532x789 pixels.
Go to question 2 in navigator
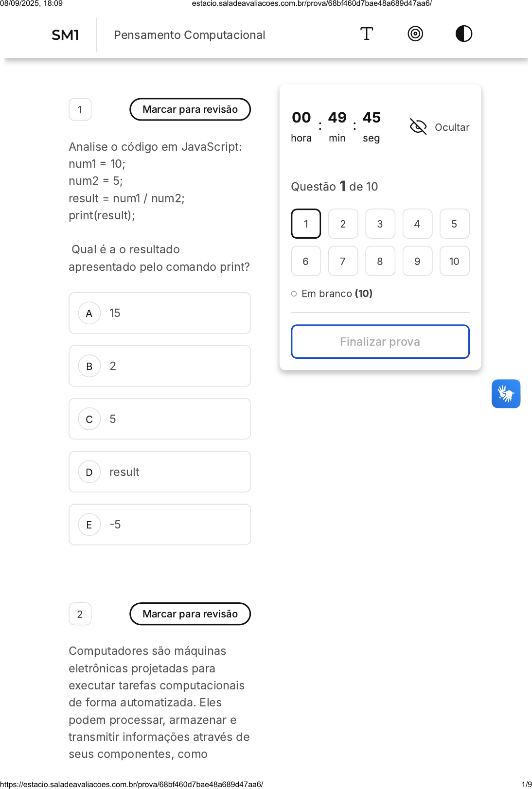[x=343, y=224]
